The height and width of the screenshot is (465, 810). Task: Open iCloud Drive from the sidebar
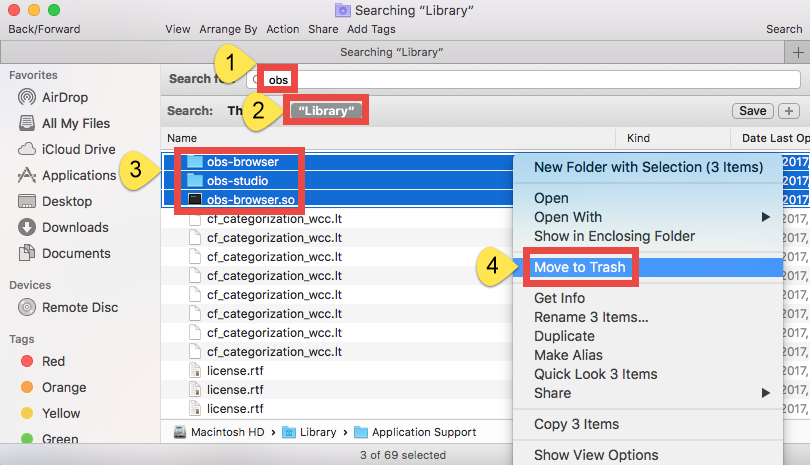pyautogui.click(x=67, y=149)
